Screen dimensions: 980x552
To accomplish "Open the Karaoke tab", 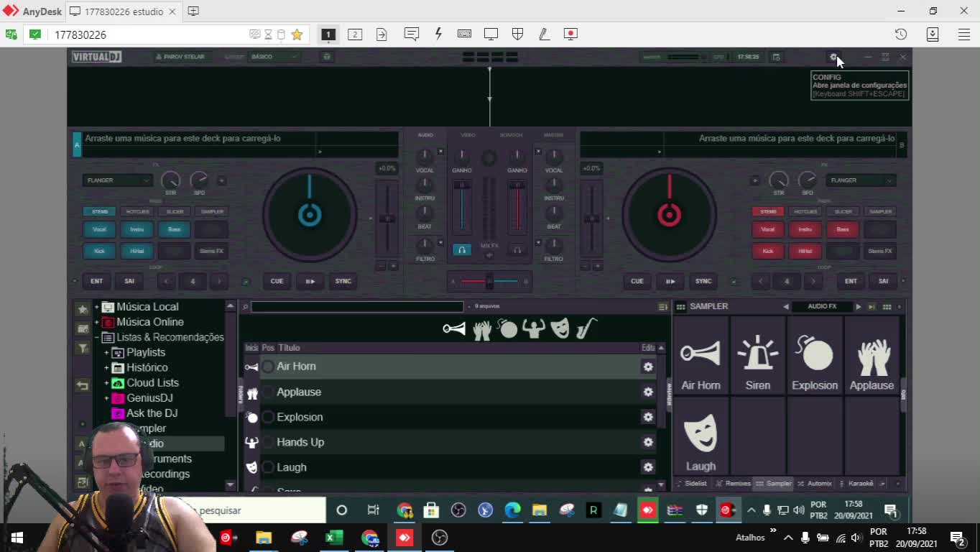I will (856, 484).
